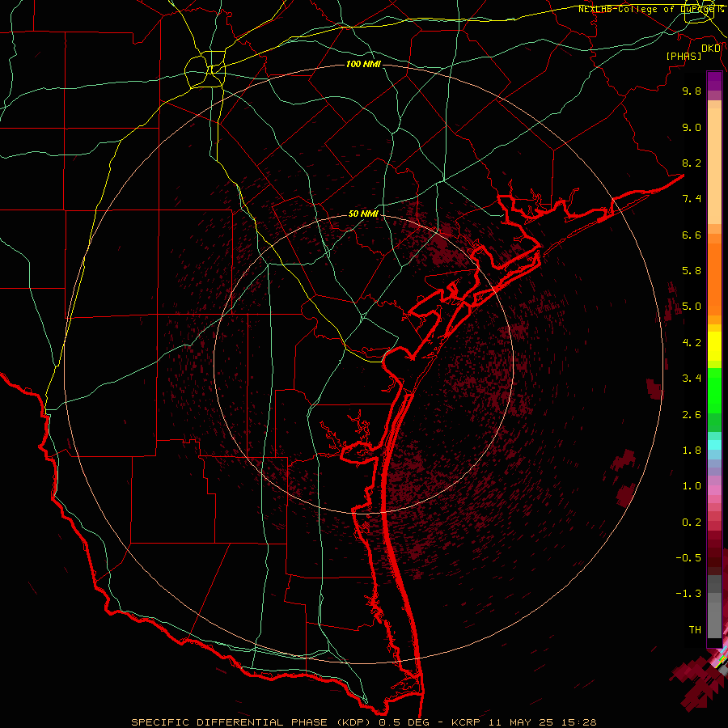Click the 5.8 value on the color scale

[692, 271]
